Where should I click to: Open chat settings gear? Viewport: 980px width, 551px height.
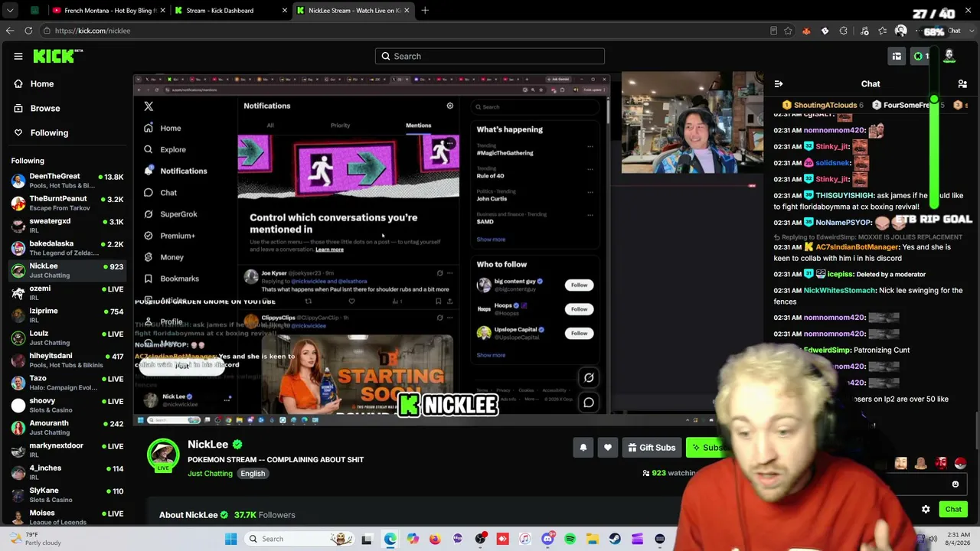pyautogui.click(x=926, y=509)
